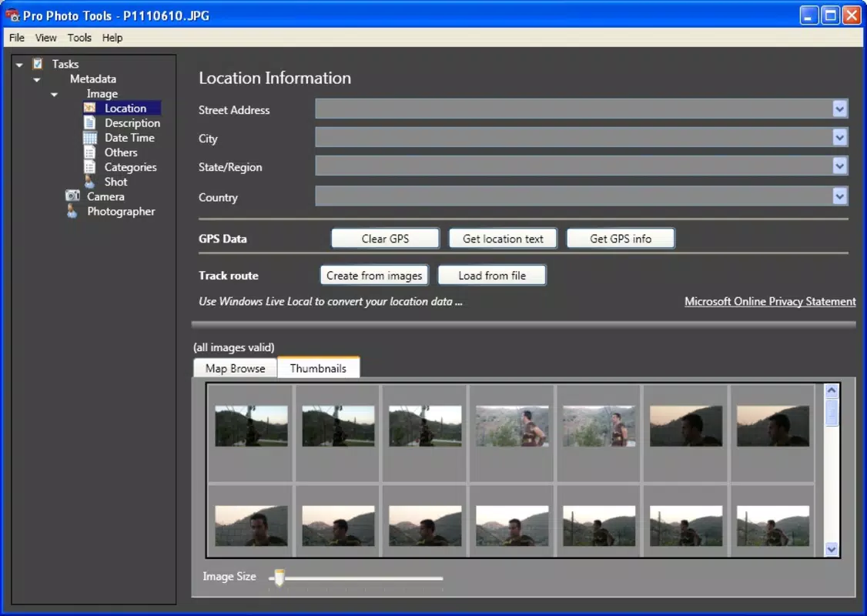Click the Clear GPS button
This screenshot has width=867, height=616.
386,239
